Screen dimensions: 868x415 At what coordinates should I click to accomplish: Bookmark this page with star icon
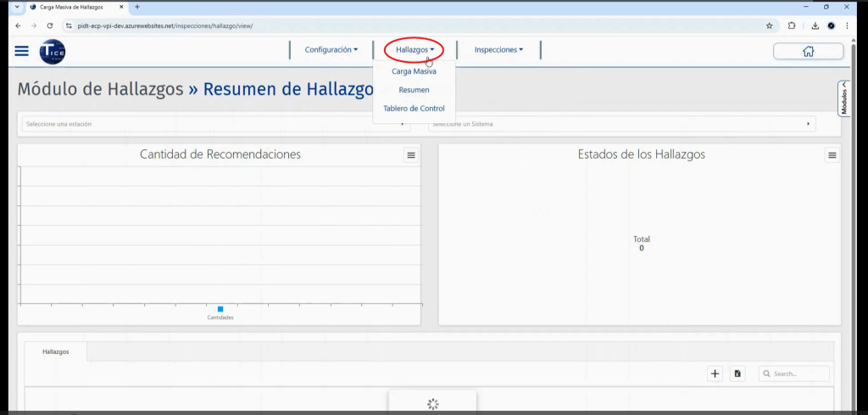(x=769, y=25)
